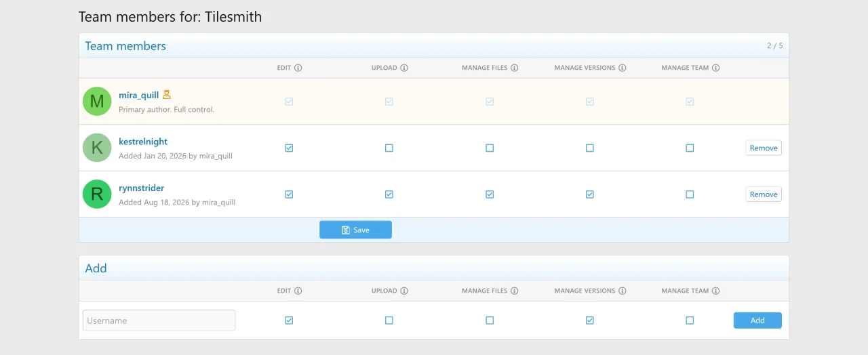Screen dimensions: 868x355
Task: Click info icon beside EDIT in Team members header
Action: tap(298, 68)
